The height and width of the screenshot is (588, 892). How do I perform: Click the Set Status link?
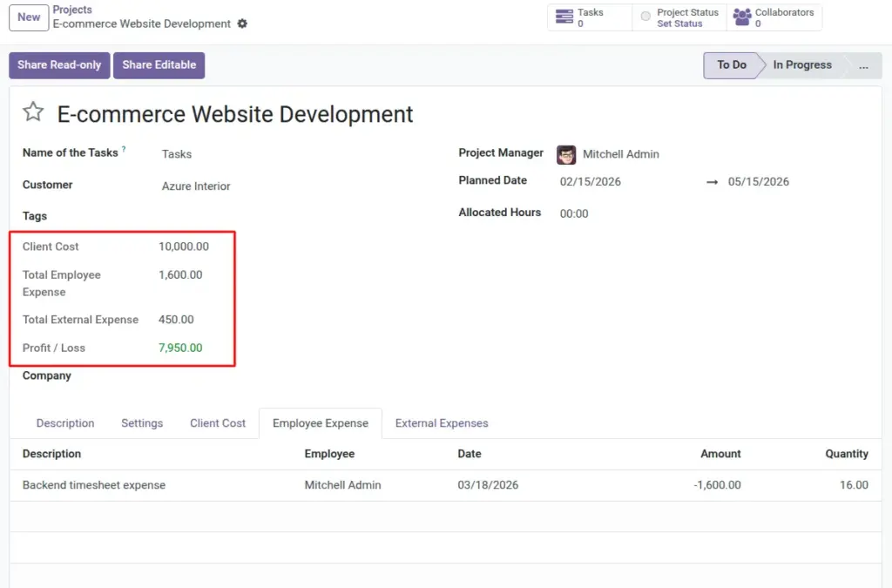click(679, 24)
